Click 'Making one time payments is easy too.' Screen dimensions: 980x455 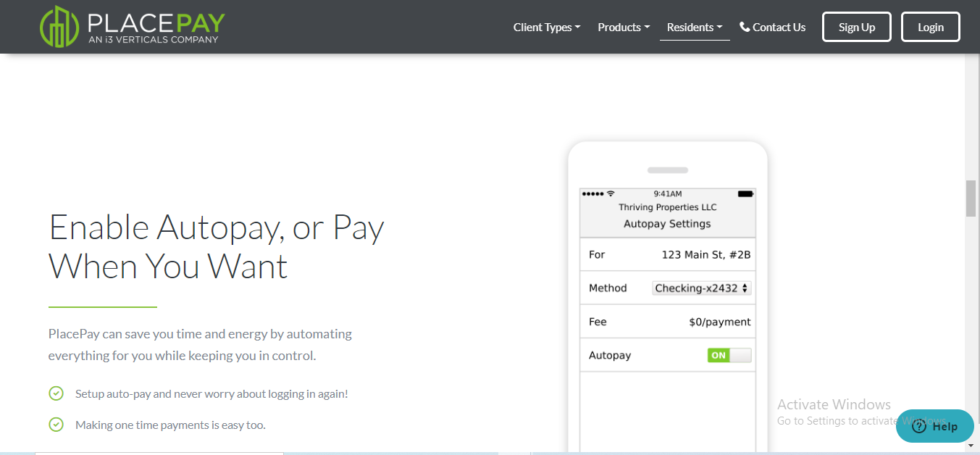pos(170,425)
